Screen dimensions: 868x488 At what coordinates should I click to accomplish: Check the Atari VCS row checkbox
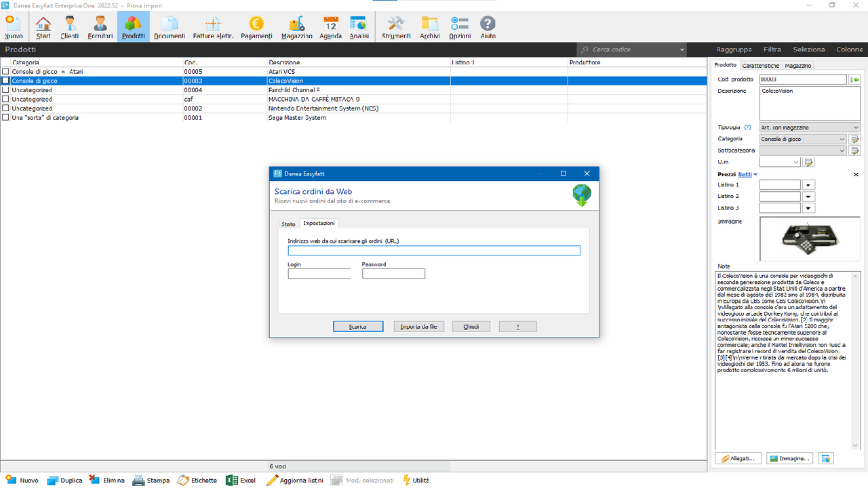[x=5, y=71]
